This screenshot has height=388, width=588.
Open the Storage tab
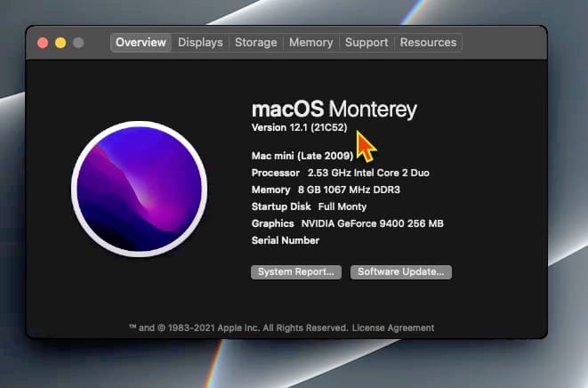pos(256,43)
